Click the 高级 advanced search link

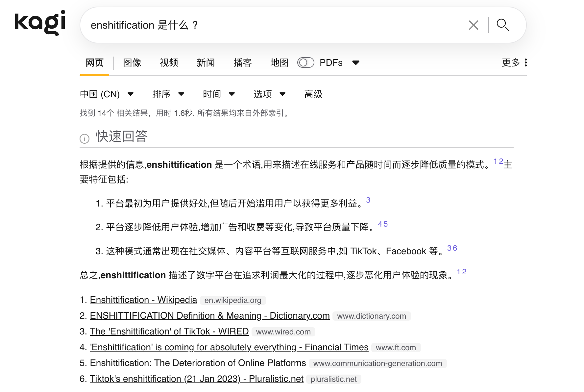[x=313, y=94]
